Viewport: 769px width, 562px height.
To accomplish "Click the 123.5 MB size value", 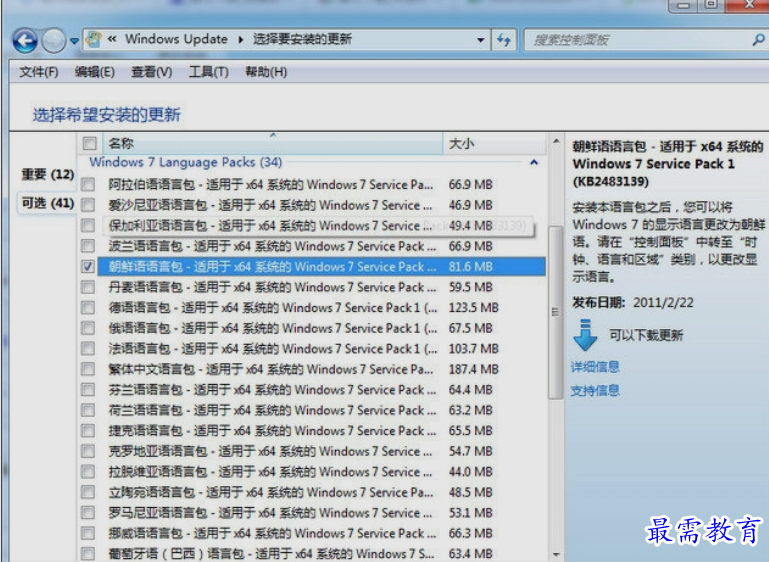I will point(473,307).
